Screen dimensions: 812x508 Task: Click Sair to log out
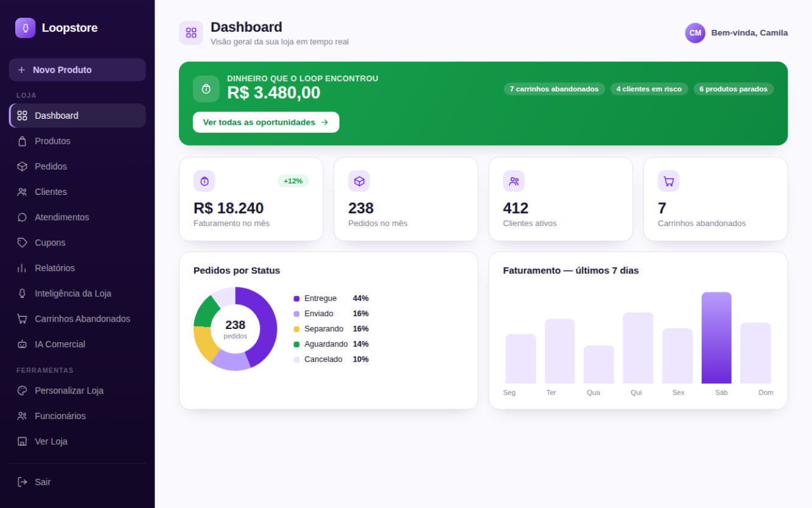pyautogui.click(x=77, y=482)
